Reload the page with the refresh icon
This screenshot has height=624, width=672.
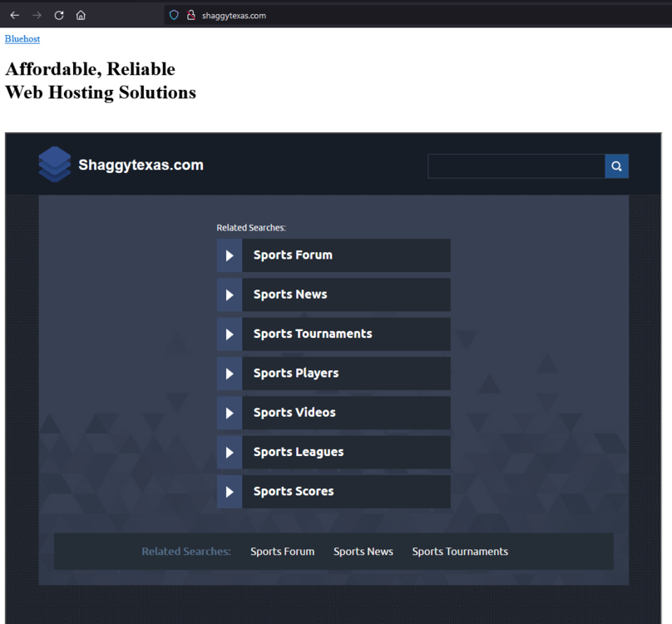(57, 14)
